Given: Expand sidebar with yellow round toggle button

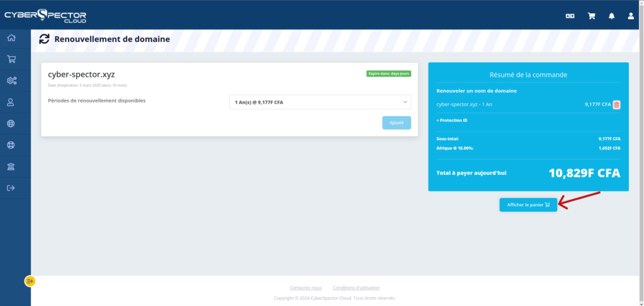Looking at the screenshot, I should click(x=30, y=281).
